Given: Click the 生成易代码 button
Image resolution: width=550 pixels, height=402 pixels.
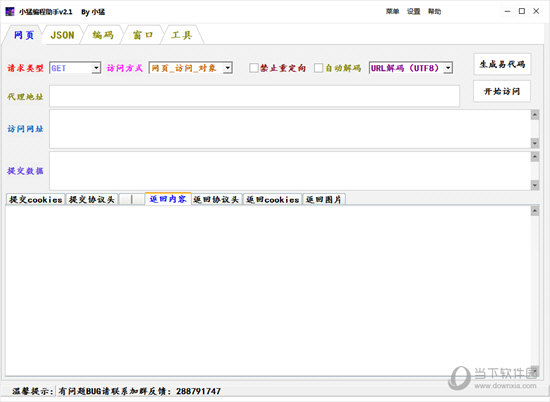Looking at the screenshot, I should pos(502,64).
